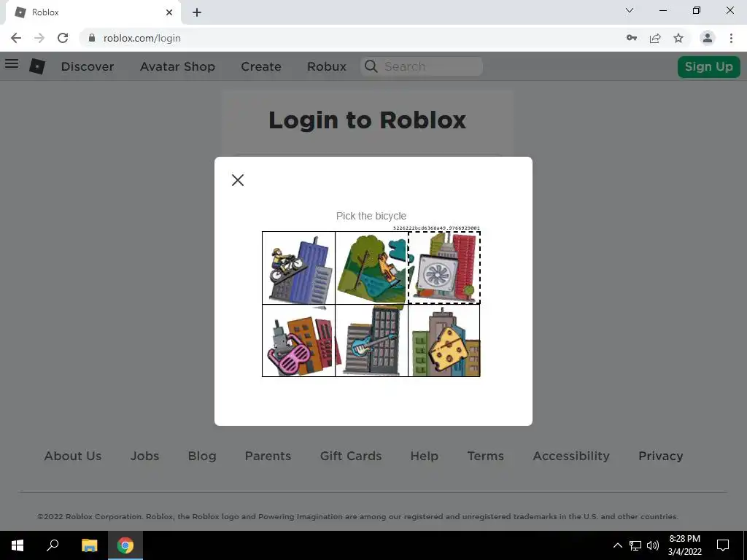Open the saved passwords key icon

tap(632, 38)
